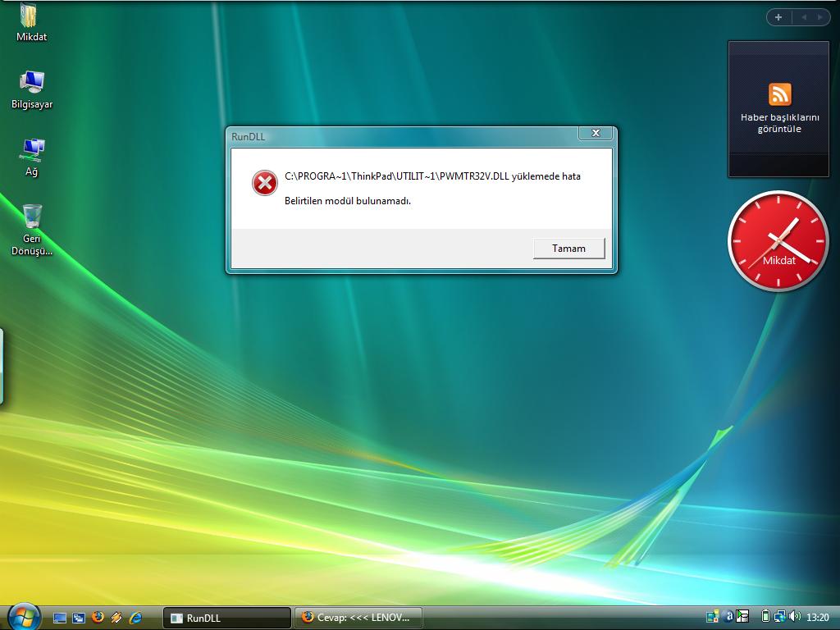Click the battery tray icon
This screenshot has width=840, height=630.
pos(765,617)
